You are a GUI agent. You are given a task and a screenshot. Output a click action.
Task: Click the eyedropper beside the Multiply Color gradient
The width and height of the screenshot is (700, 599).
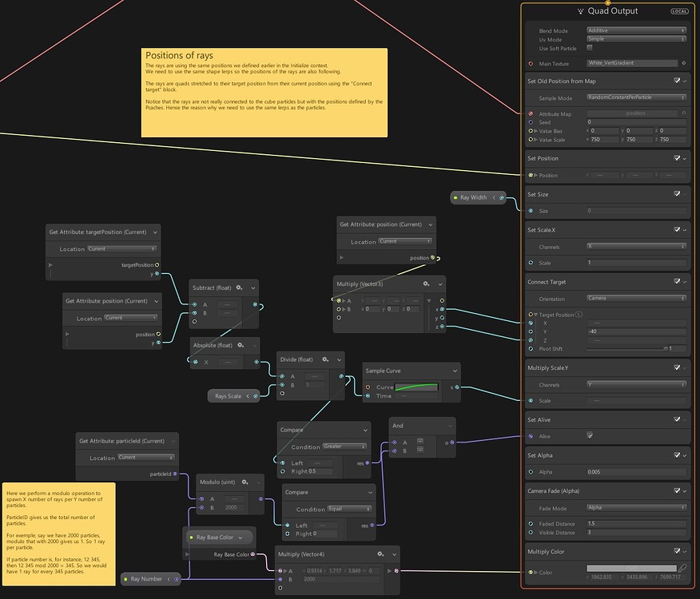(x=682, y=568)
